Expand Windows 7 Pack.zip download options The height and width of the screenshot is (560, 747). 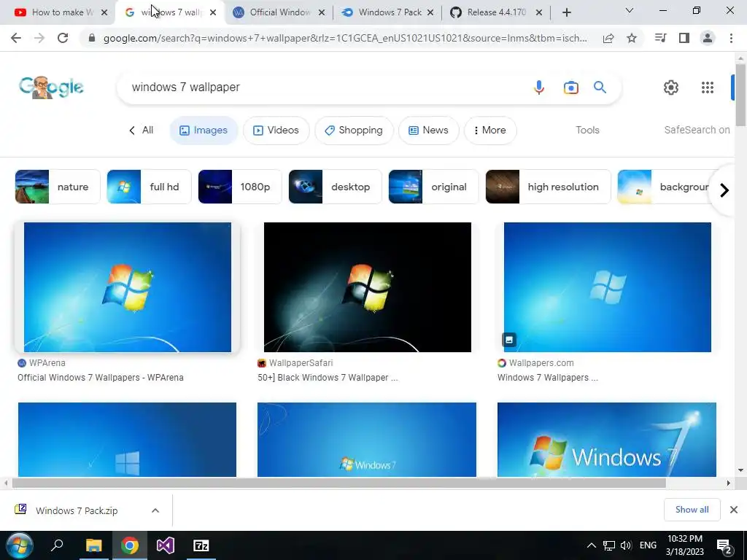click(155, 510)
